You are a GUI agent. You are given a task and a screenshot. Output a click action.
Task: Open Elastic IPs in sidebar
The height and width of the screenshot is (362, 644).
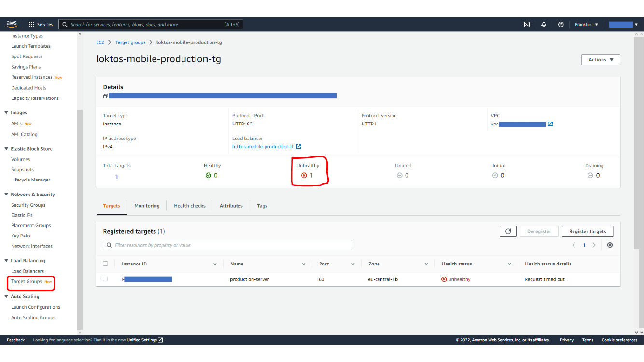click(x=22, y=215)
